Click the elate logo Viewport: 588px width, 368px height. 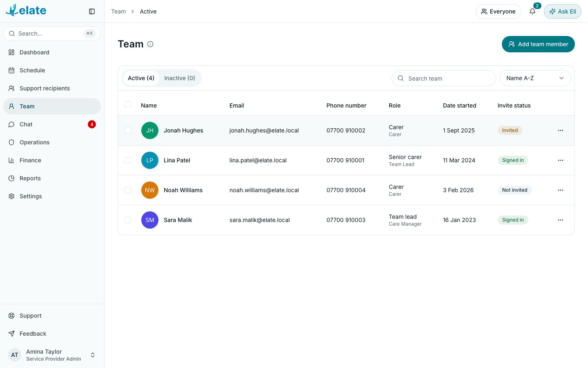coord(26,10)
